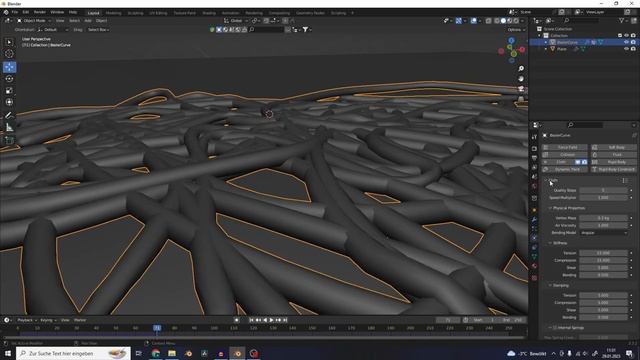Select the Scale tool
The image size is (640, 360).
[9, 91]
